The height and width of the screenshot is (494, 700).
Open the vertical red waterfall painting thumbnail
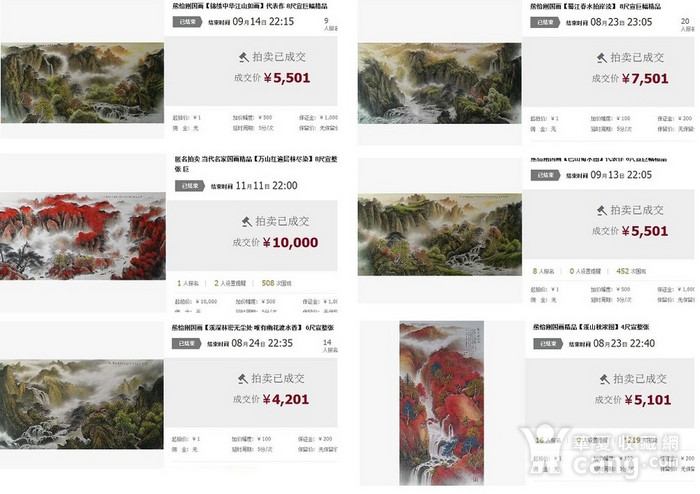(441, 403)
